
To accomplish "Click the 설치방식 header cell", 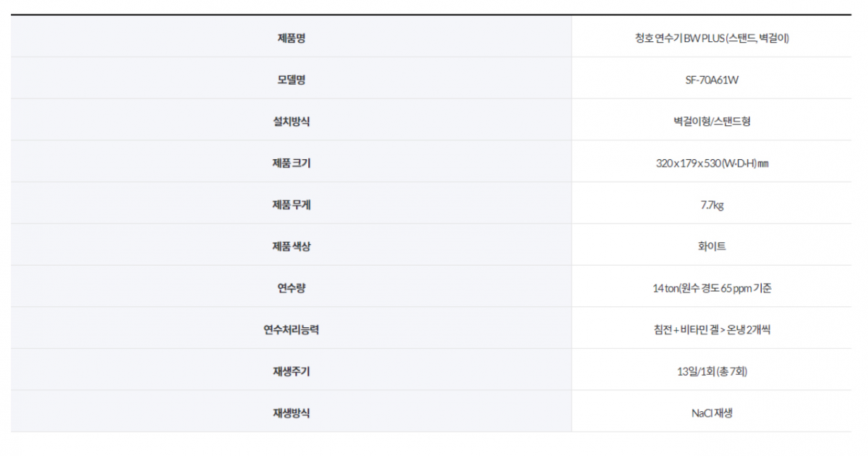I will [291, 122].
